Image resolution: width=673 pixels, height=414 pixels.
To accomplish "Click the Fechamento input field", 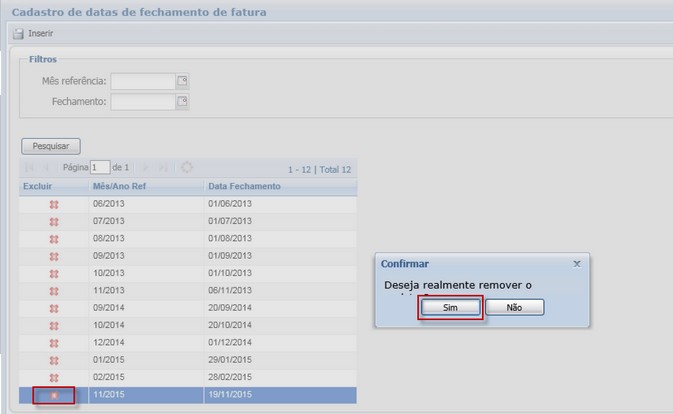I will (143, 101).
